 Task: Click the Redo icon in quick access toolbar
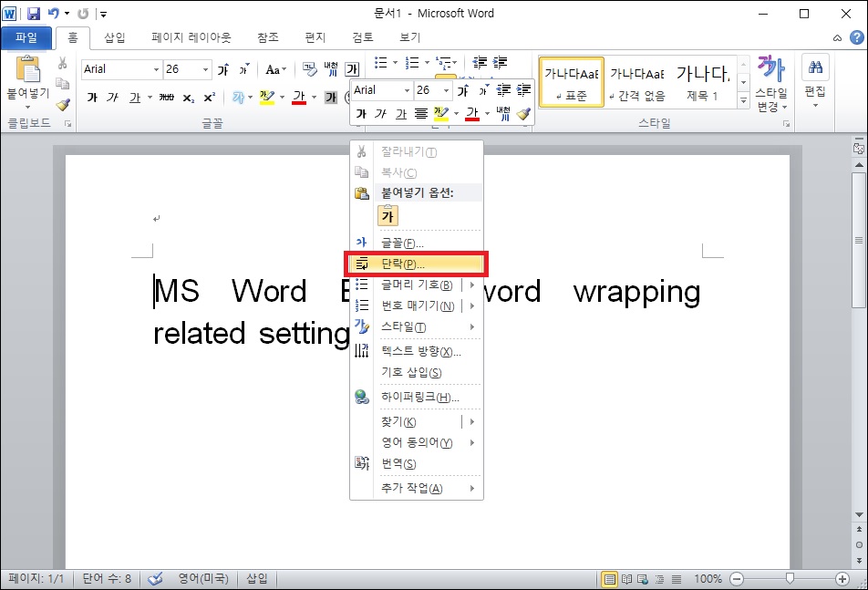click(x=83, y=14)
